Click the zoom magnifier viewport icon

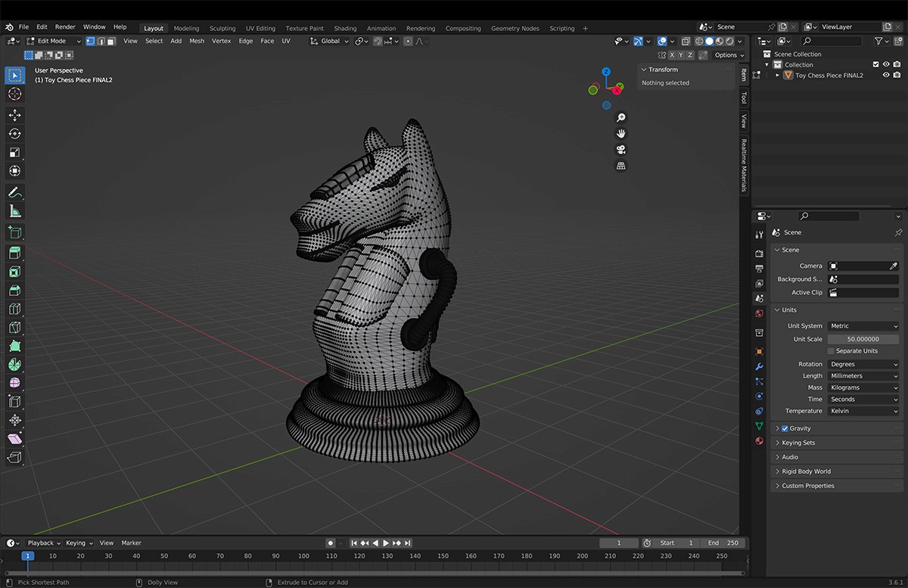click(x=621, y=117)
